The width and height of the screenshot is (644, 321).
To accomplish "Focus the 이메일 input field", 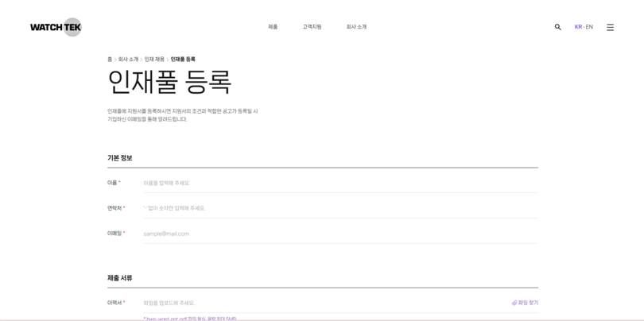I will [340, 234].
